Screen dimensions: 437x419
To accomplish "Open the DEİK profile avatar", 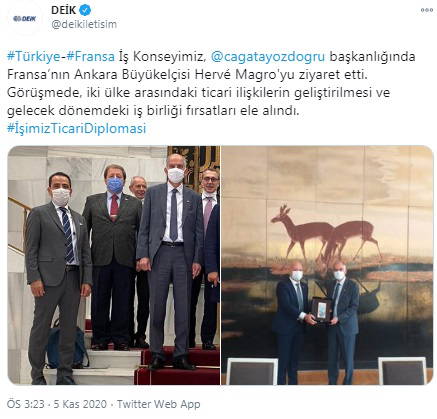I will 24,19.
